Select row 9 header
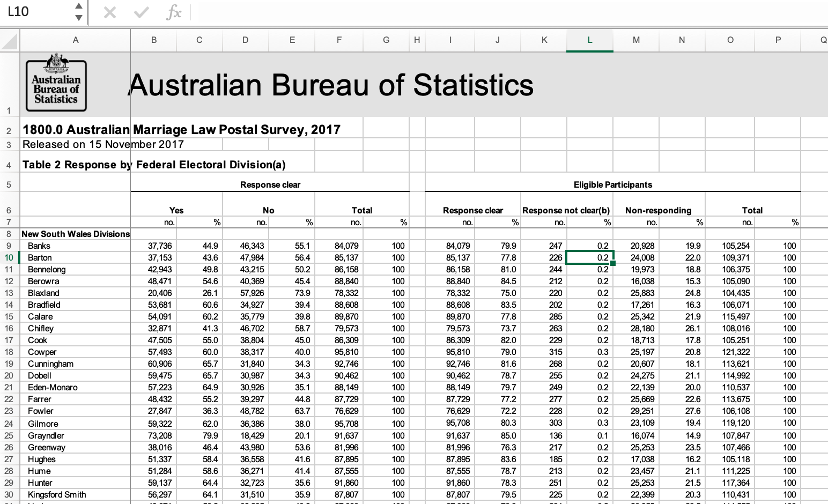Viewport: 828px width, 504px height. (9, 246)
